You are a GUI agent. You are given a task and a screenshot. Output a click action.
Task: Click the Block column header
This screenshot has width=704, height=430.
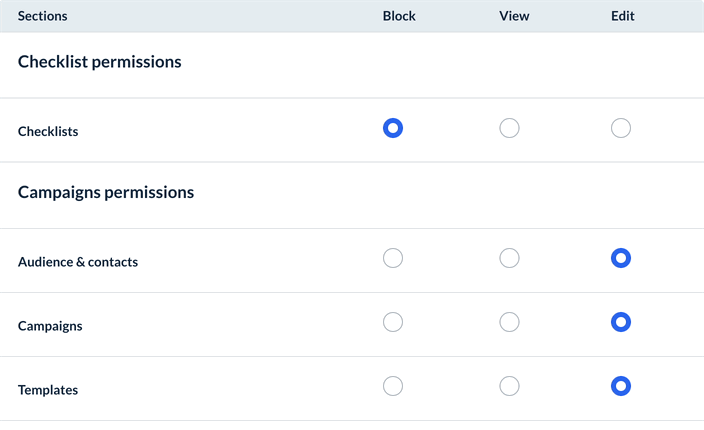(x=399, y=16)
